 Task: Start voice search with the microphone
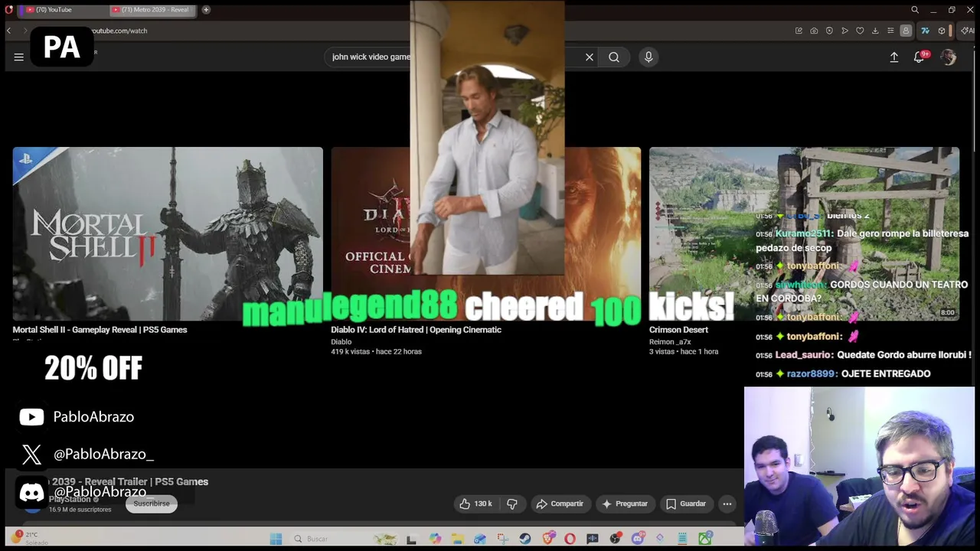pos(648,57)
